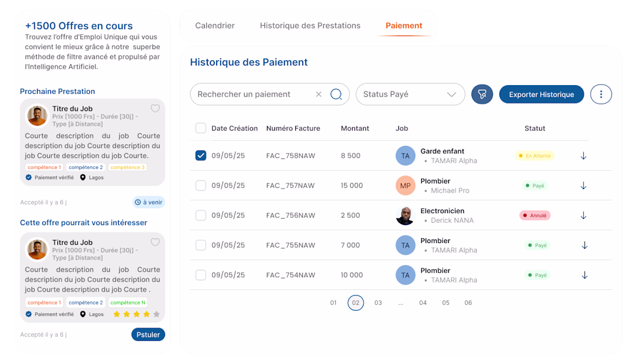
Task: Click the compétence 2 tag in the suggested offer
Action: pyautogui.click(x=85, y=302)
